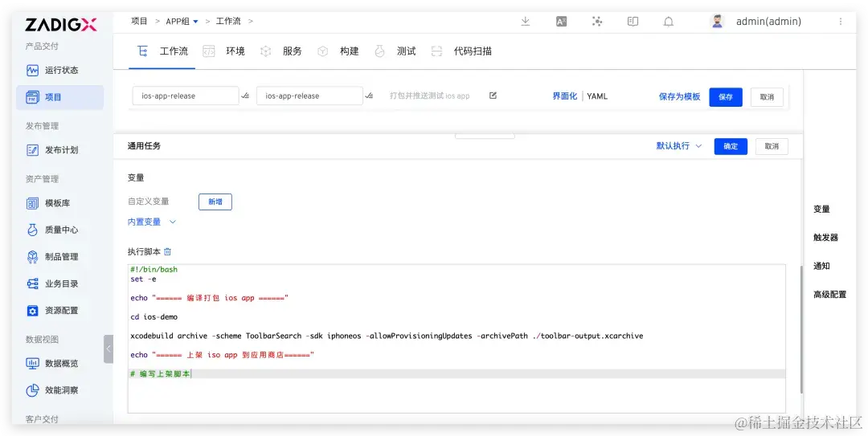Click the 打包并推送测试 ios app description
This screenshot has height=436, width=868.
point(429,96)
